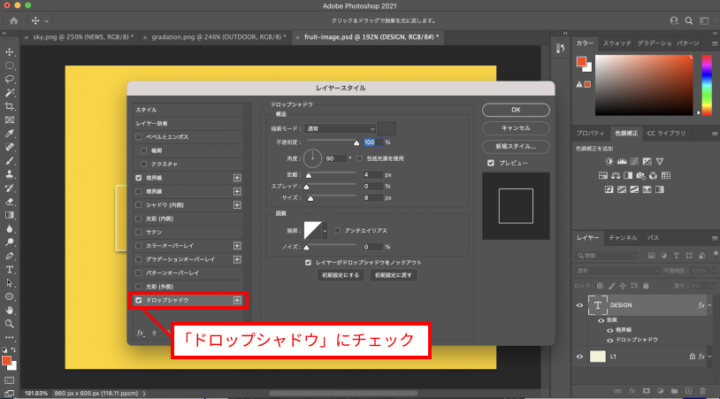The width and height of the screenshot is (720, 399).
Task: Select the Eyedropper tool
Action: (9, 134)
